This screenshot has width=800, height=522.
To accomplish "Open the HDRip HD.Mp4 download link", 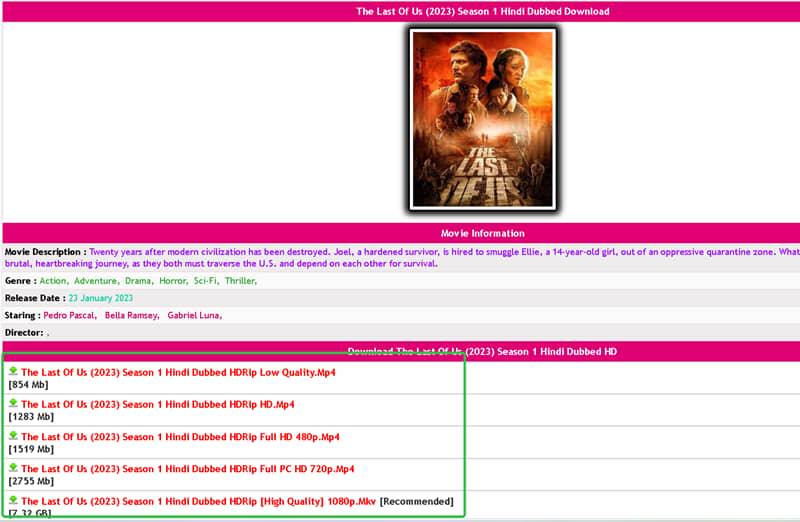I will tap(158, 405).
